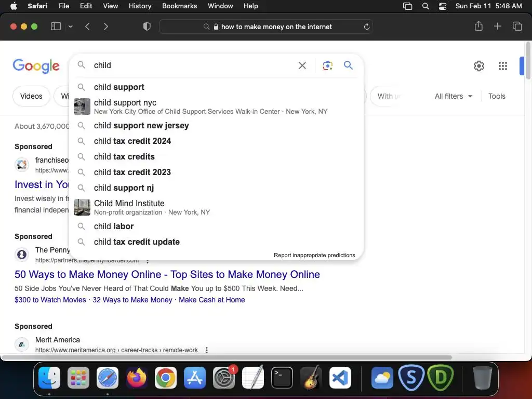The width and height of the screenshot is (532, 399).
Task: Click the blue search magnifier button
Action: pyautogui.click(x=348, y=65)
